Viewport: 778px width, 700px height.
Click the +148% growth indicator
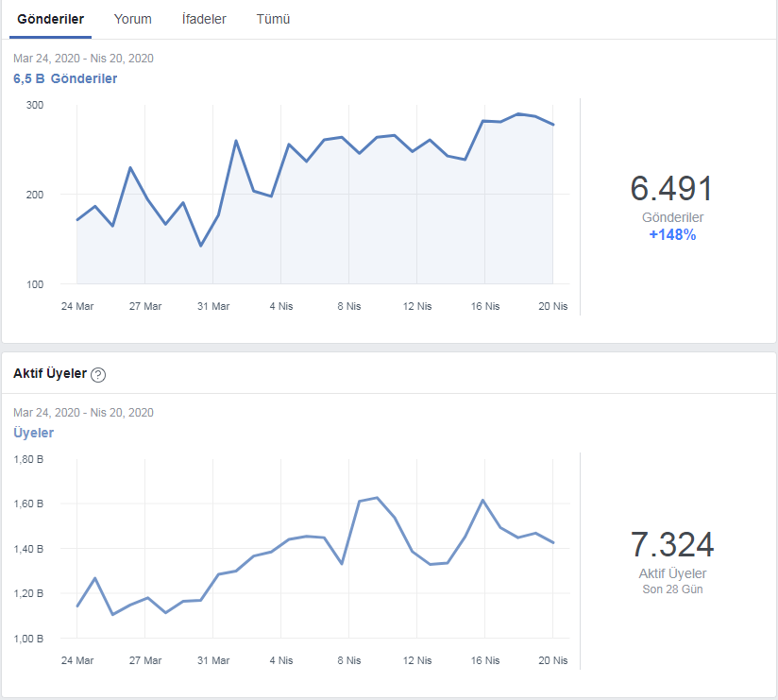[672, 235]
